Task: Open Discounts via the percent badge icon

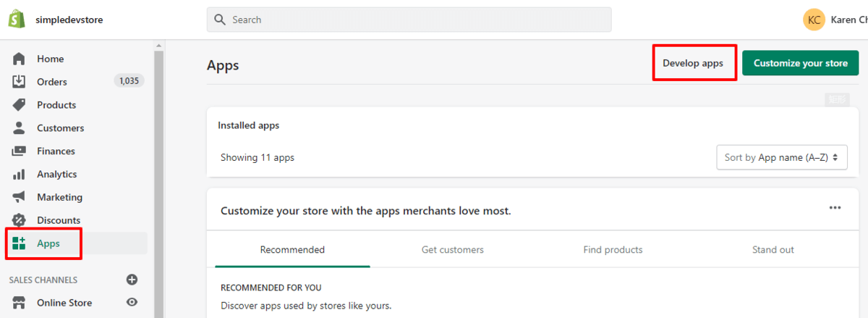Action: (20, 220)
